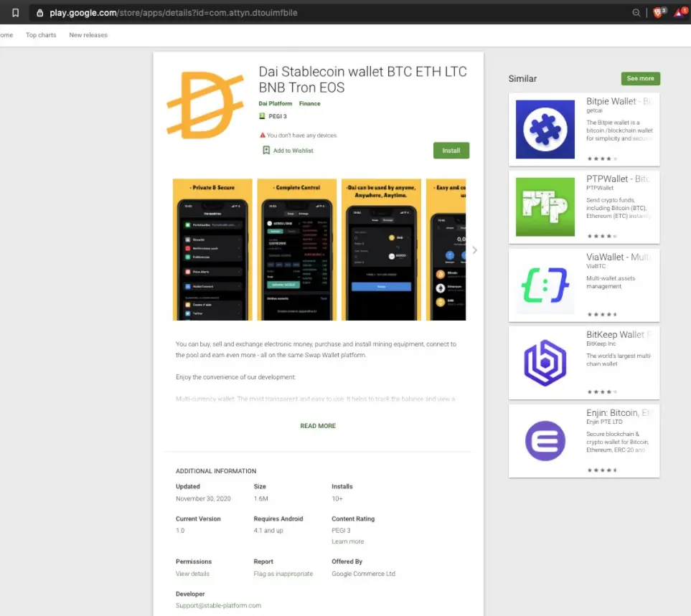The width and height of the screenshot is (691, 616).
Task: Click the '4.1 and up' Android requirement
Action: point(268,531)
